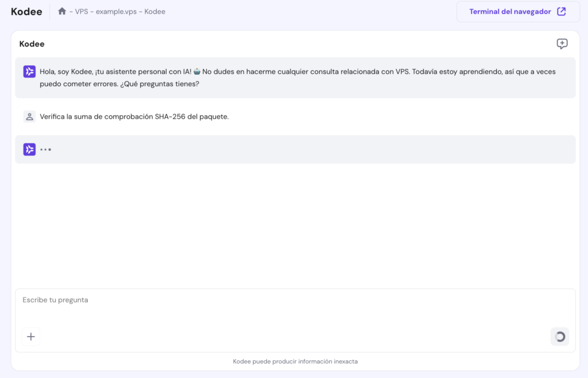Click the loading spinner send button
Screen dimensions: 588x378
click(559, 337)
